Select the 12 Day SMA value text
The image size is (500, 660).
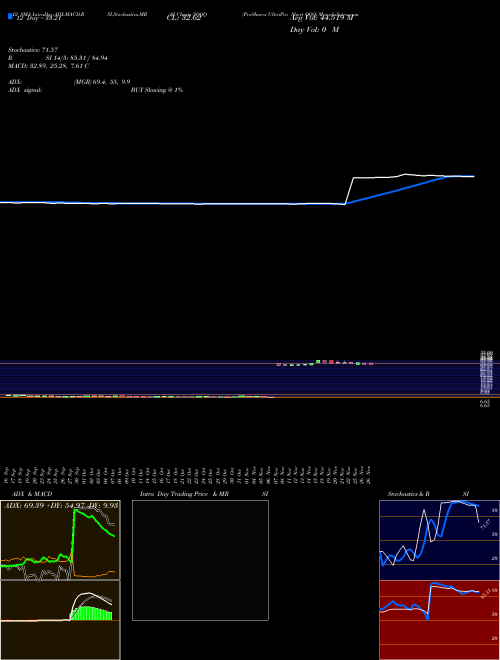pos(38,19)
